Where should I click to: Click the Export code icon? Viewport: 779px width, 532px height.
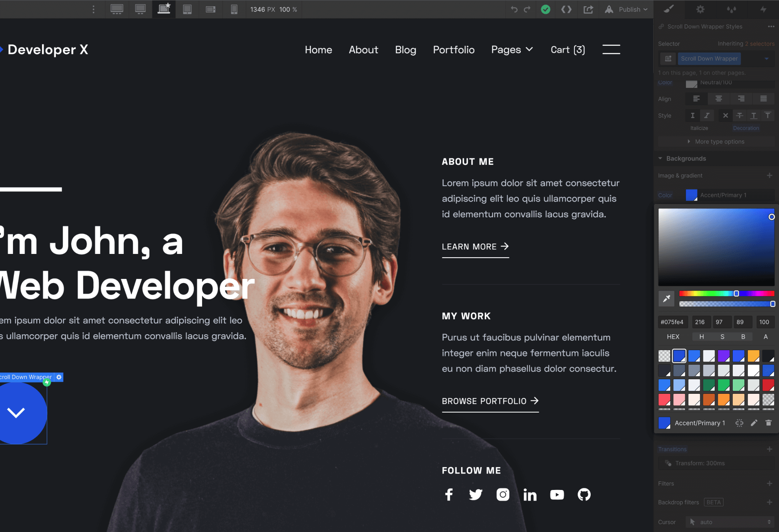coord(566,9)
